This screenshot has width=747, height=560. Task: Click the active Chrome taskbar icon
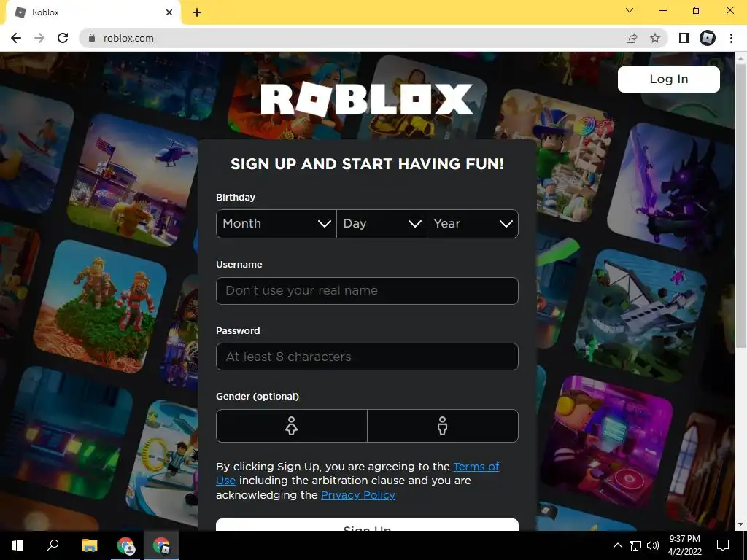pyautogui.click(x=161, y=545)
